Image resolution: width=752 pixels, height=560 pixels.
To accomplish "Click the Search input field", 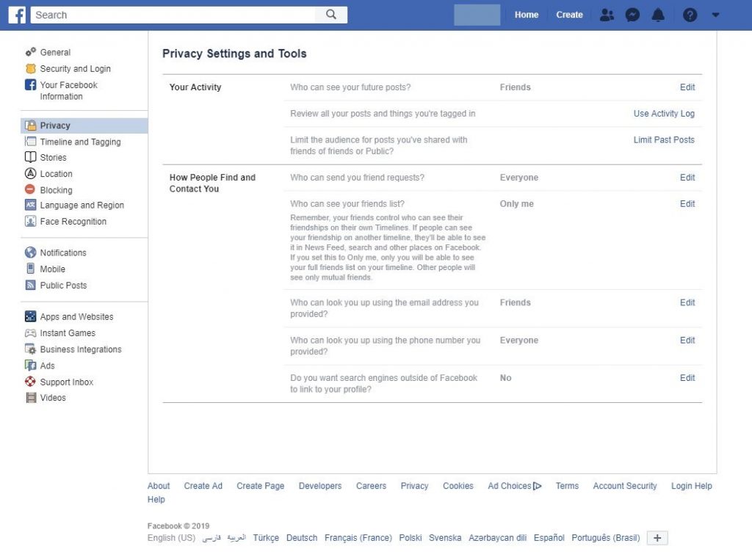I will 173,15.
